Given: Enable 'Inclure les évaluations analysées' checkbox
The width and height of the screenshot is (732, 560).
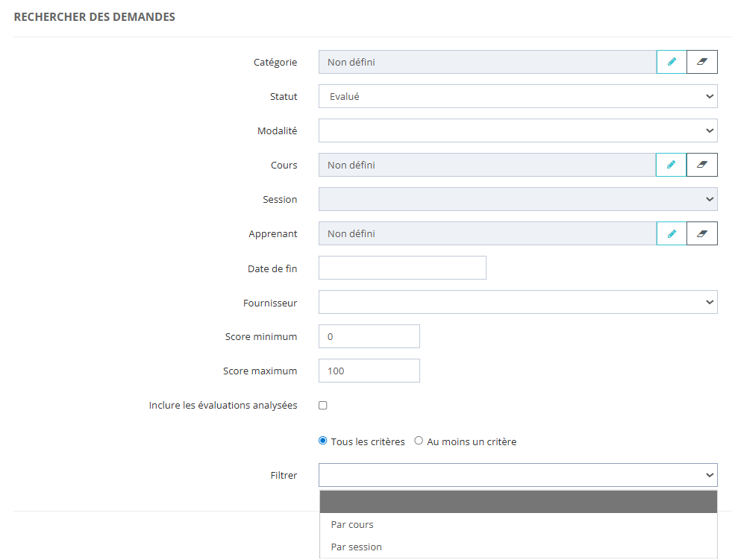Looking at the screenshot, I should [x=323, y=406].
